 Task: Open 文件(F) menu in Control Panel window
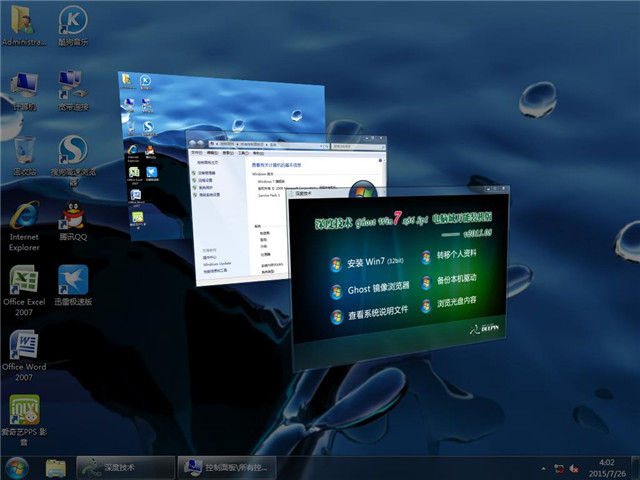pos(197,152)
